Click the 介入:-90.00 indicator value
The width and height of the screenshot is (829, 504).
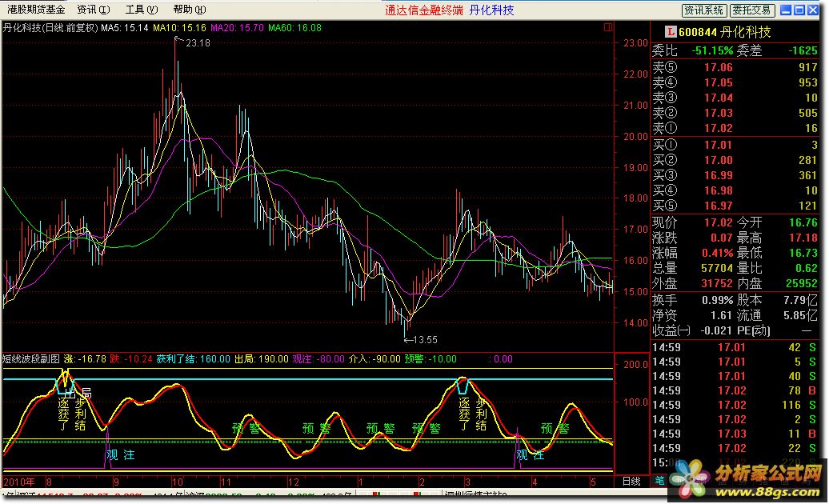click(374, 359)
